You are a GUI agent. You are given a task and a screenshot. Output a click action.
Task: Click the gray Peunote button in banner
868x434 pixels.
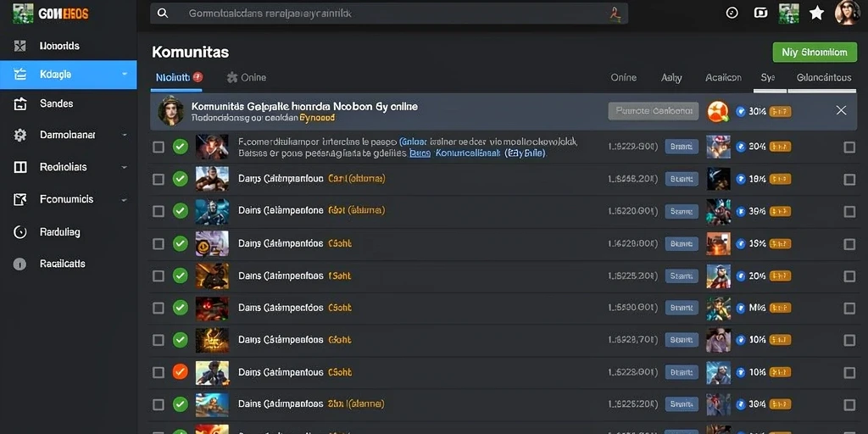point(654,111)
